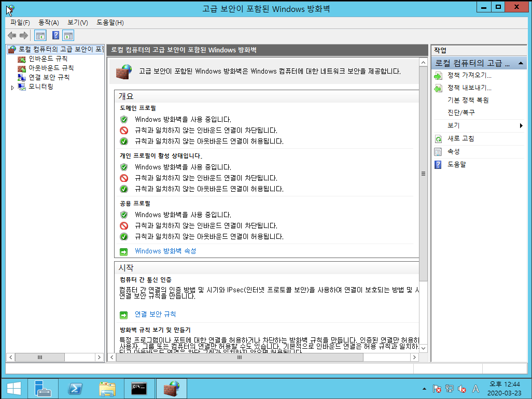Open the 파일(F) menu

[x=20, y=23]
